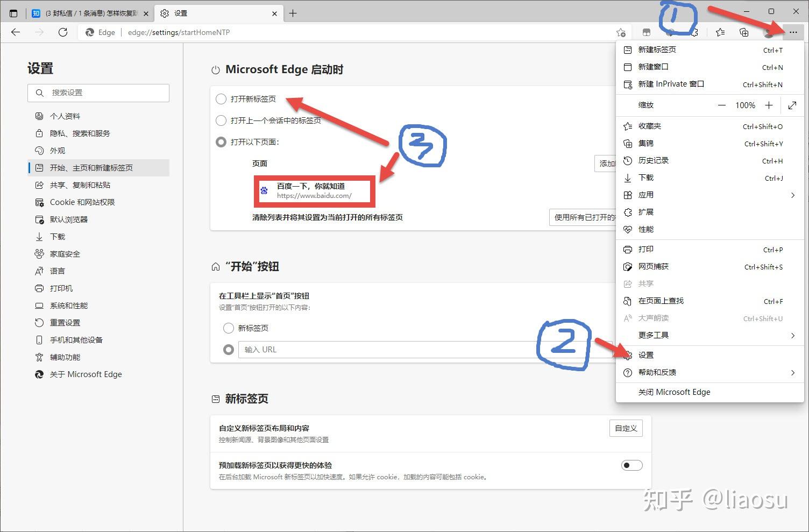Close the 知乎 tab

click(146, 13)
